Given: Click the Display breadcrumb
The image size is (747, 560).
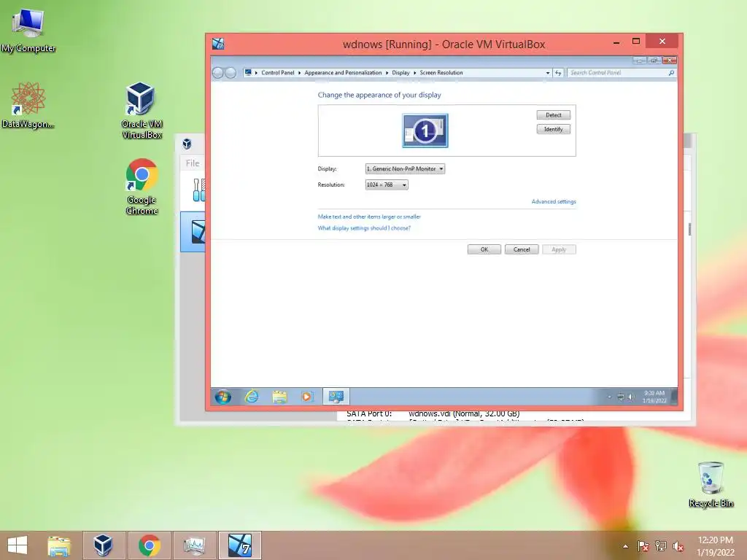Looking at the screenshot, I should 400,73.
